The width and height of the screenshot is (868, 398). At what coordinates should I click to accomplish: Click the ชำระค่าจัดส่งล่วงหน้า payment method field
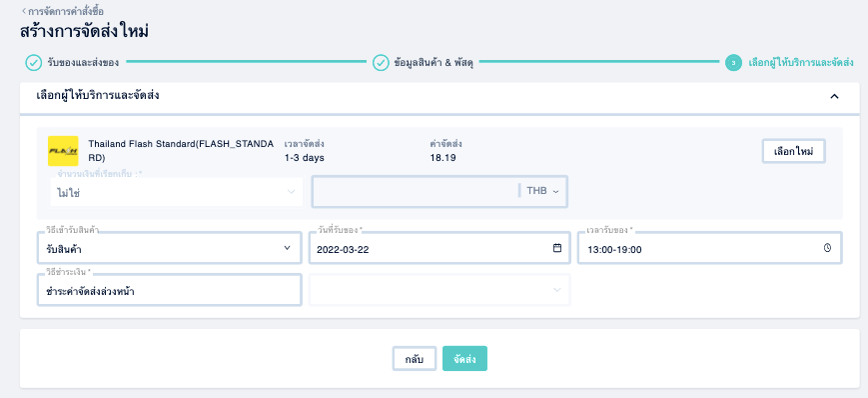(x=170, y=290)
